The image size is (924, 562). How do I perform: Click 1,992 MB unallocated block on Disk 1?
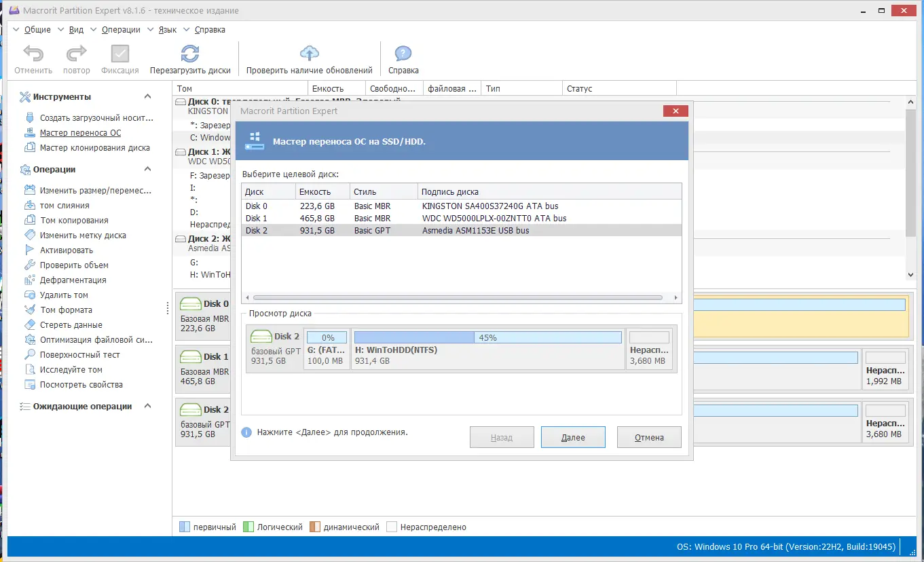[885, 369]
